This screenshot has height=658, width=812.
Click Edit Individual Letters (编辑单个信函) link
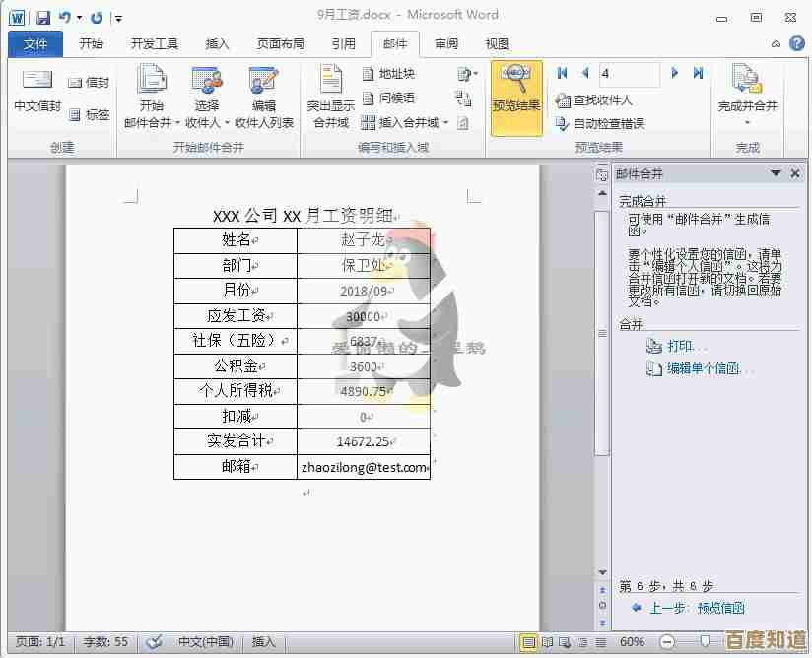(x=709, y=368)
